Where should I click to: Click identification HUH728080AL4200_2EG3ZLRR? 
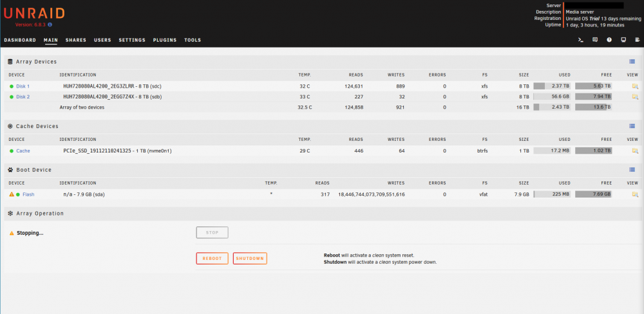[97, 87]
